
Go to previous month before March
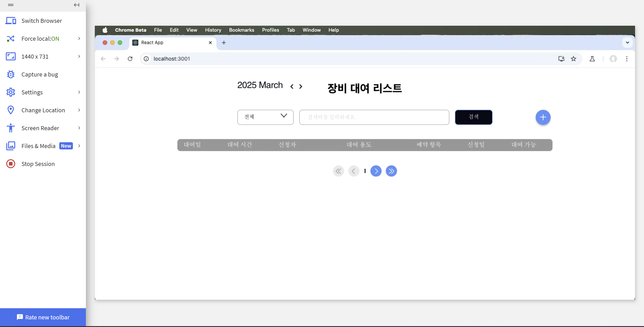point(292,87)
